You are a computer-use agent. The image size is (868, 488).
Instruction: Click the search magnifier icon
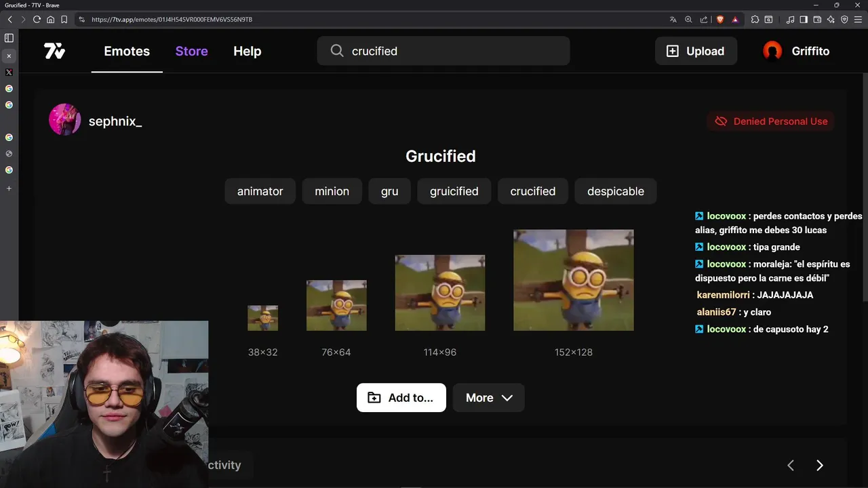click(x=337, y=51)
